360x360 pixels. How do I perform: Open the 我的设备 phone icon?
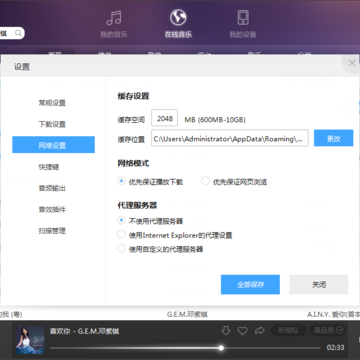pyautogui.click(x=243, y=18)
